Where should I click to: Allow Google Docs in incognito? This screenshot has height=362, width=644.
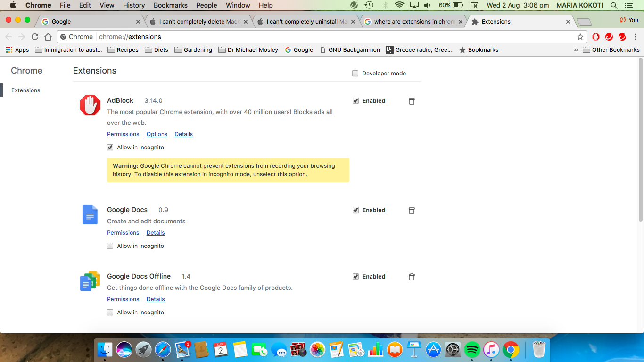click(x=110, y=246)
